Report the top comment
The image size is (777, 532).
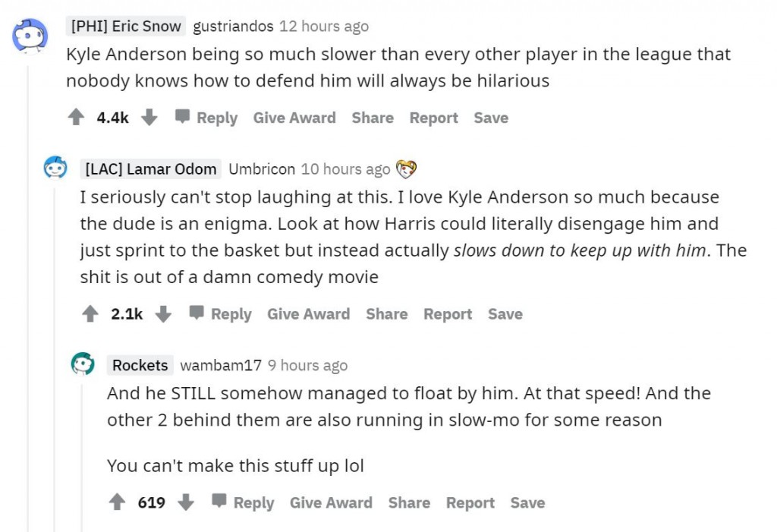pyautogui.click(x=433, y=117)
